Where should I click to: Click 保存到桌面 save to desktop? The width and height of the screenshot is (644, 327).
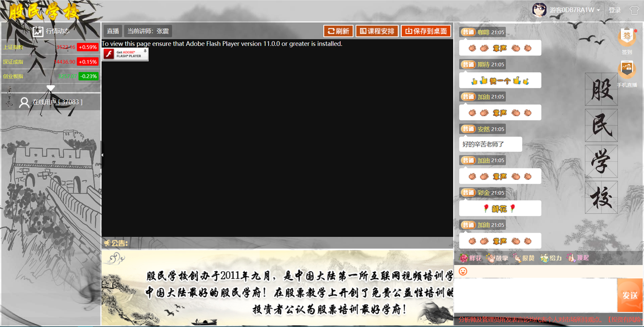pyautogui.click(x=426, y=31)
